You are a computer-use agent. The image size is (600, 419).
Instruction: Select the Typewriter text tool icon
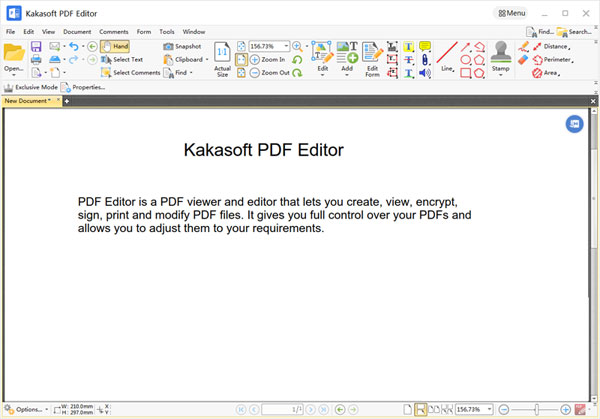point(392,47)
